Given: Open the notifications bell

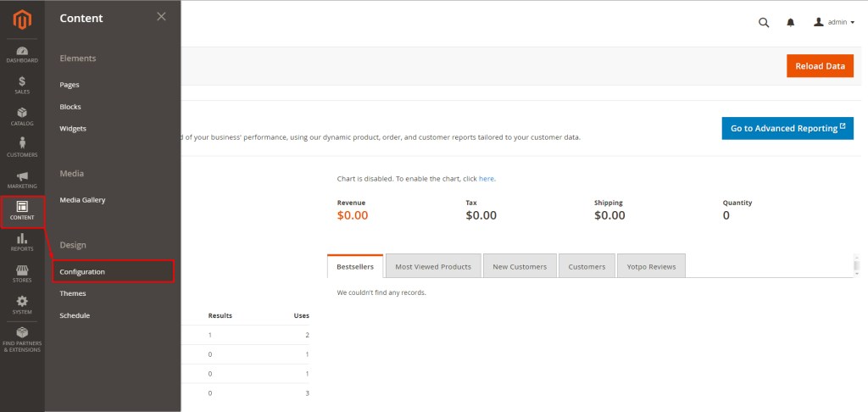Looking at the screenshot, I should click(x=791, y=23).
